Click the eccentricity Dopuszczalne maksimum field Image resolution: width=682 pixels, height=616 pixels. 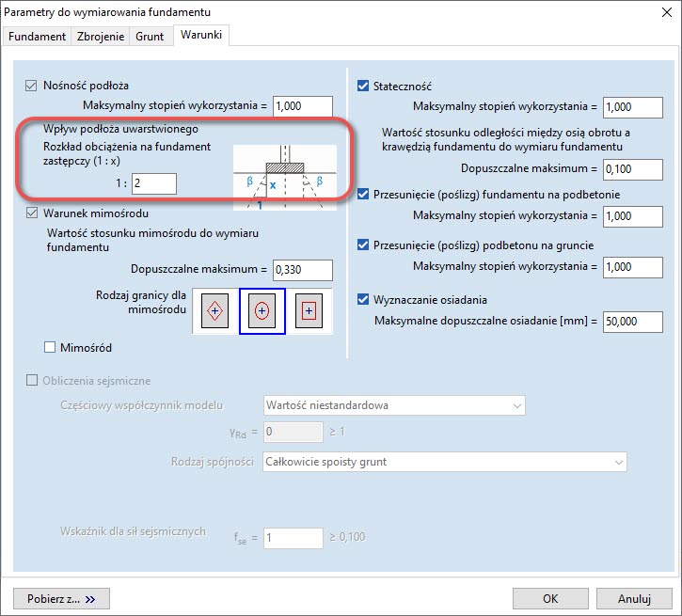[302, 270]
